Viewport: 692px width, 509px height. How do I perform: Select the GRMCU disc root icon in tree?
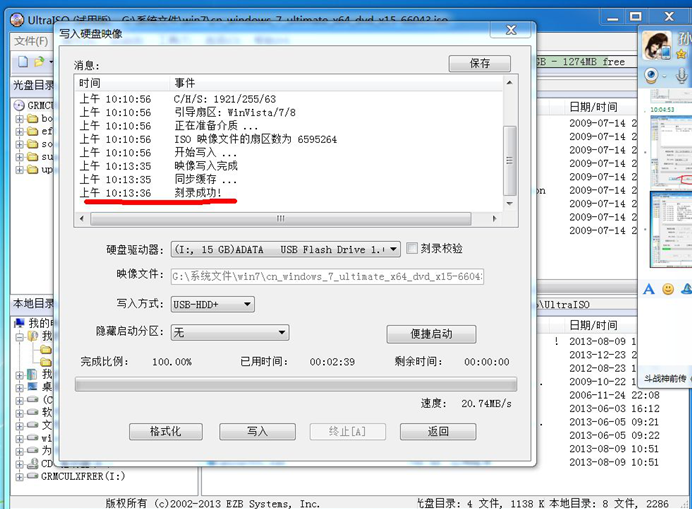pos(19,106)
